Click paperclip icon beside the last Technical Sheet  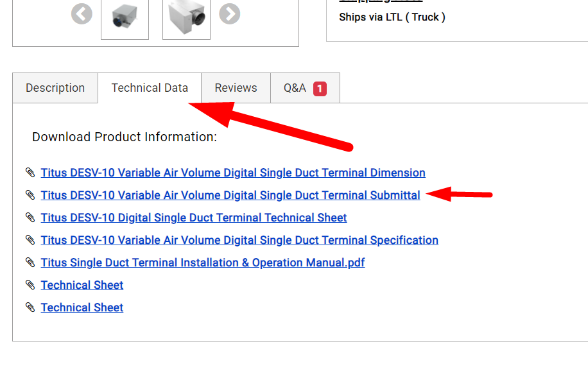pos(30,307)
